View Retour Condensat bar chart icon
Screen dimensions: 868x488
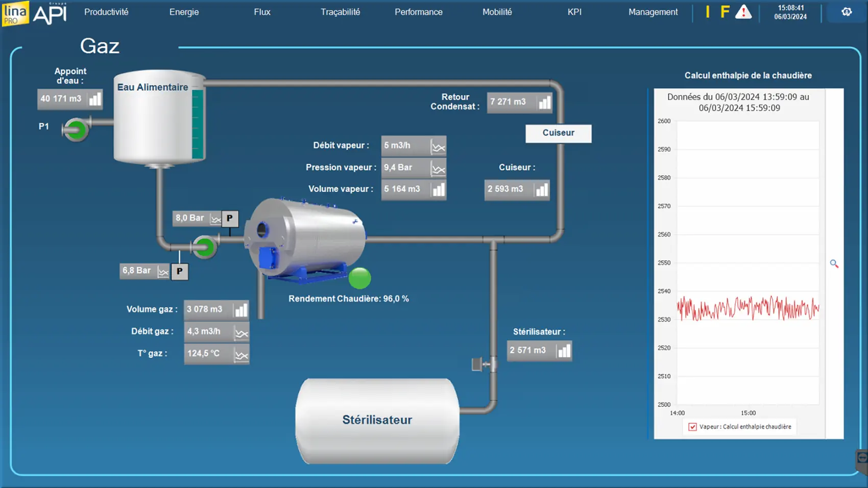tap(545, 103)
